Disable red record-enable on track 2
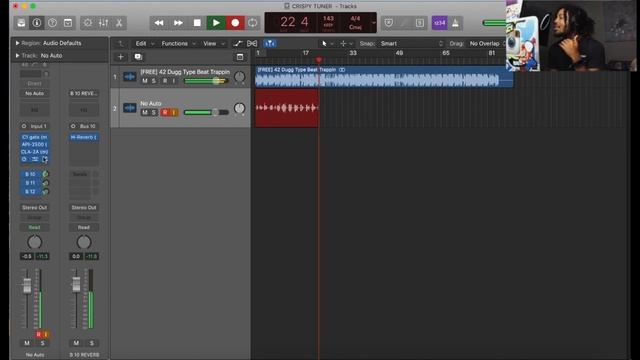640x360 pixels. (165, 112)
